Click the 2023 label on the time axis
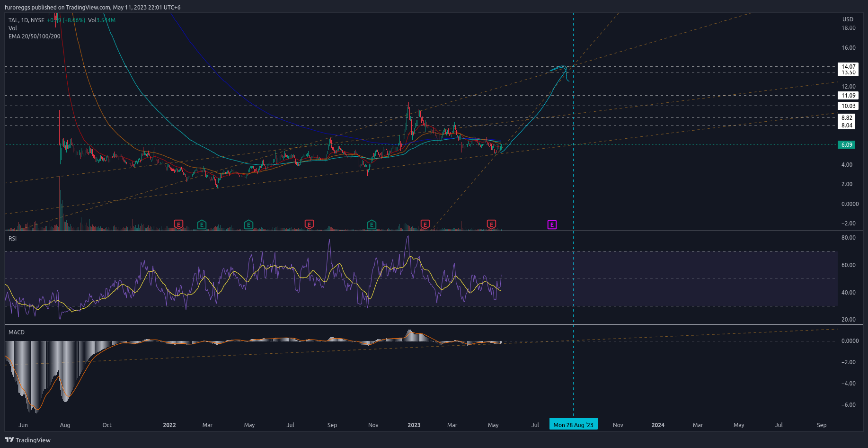 [414, 425]
